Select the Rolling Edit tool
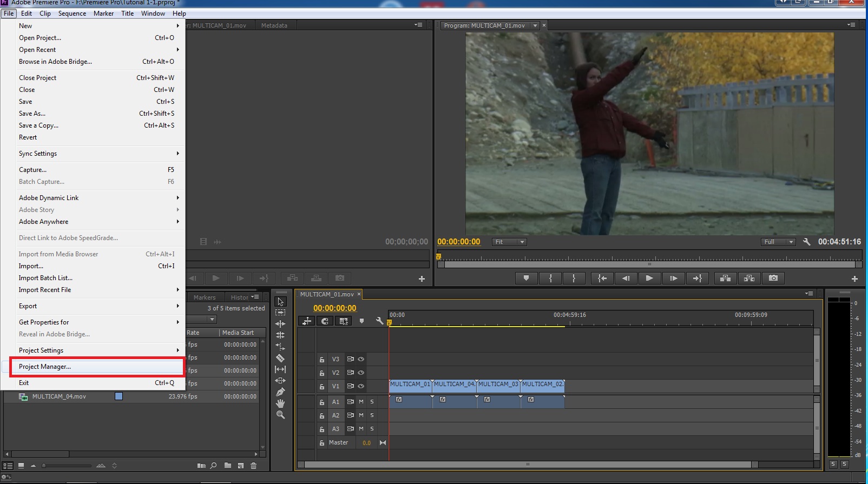 [280, 335]
